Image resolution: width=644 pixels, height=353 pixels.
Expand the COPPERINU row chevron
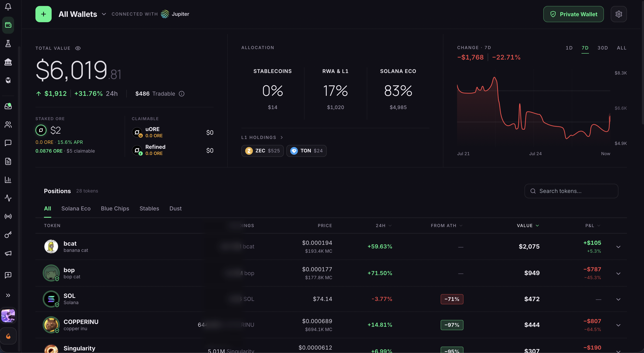pos(618,325)
